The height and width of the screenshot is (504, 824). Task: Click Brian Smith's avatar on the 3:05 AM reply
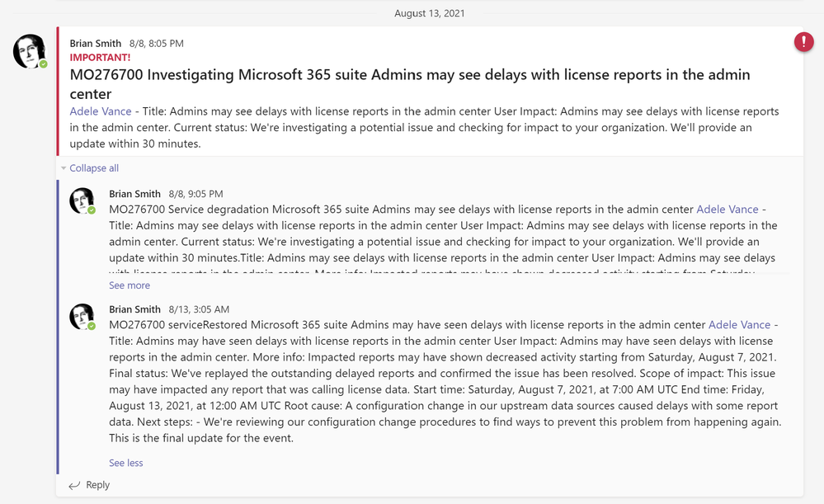[x=82, y=317]
